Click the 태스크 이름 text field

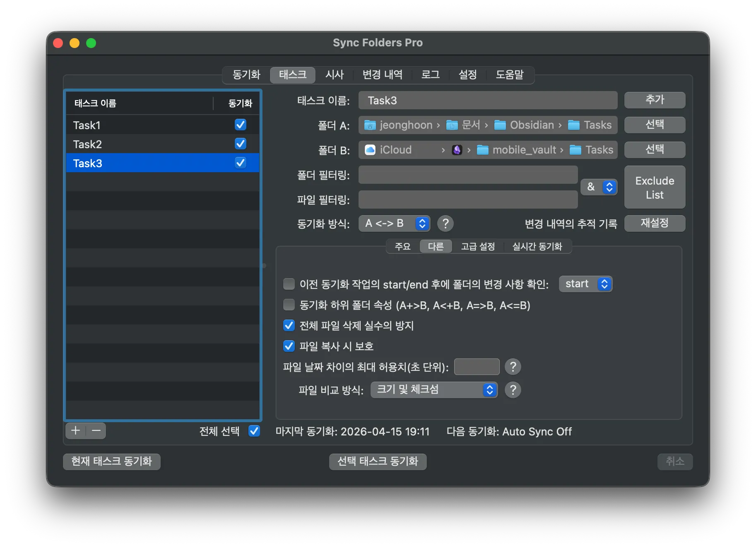[488, 100]
